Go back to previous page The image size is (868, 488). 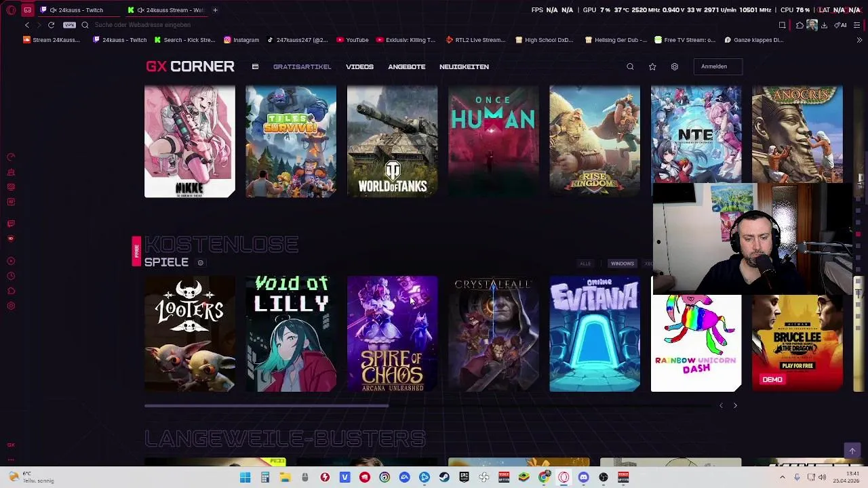click(x=27, y=25)
